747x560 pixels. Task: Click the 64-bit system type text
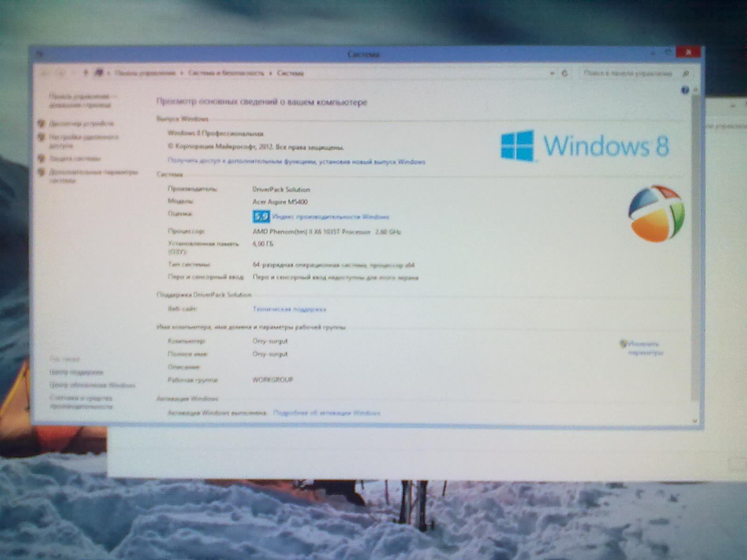coord(333,265)
